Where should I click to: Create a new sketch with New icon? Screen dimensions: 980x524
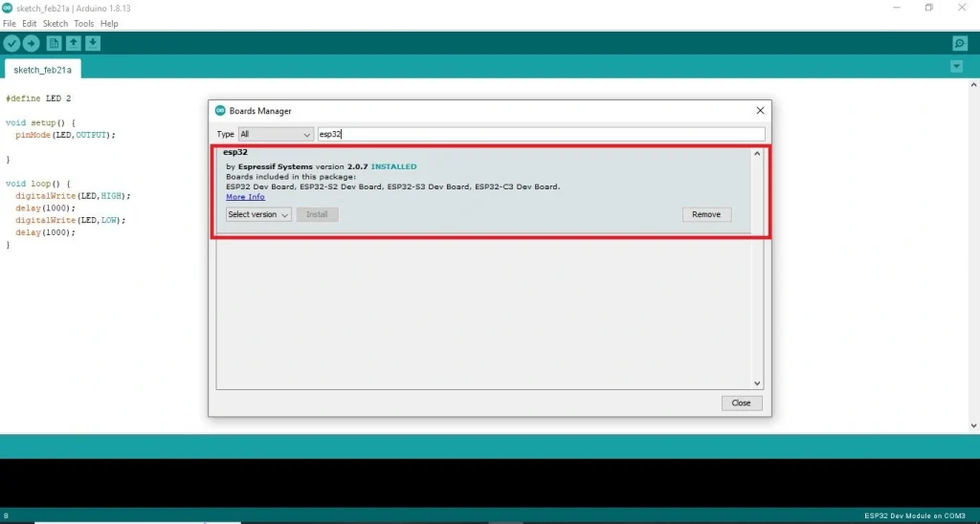point(55,44)
